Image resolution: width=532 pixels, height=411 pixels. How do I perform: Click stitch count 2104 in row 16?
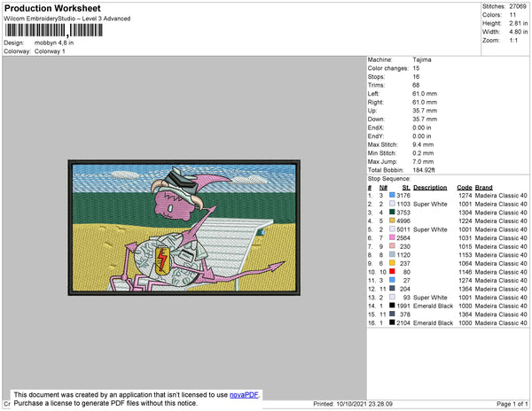403,323
